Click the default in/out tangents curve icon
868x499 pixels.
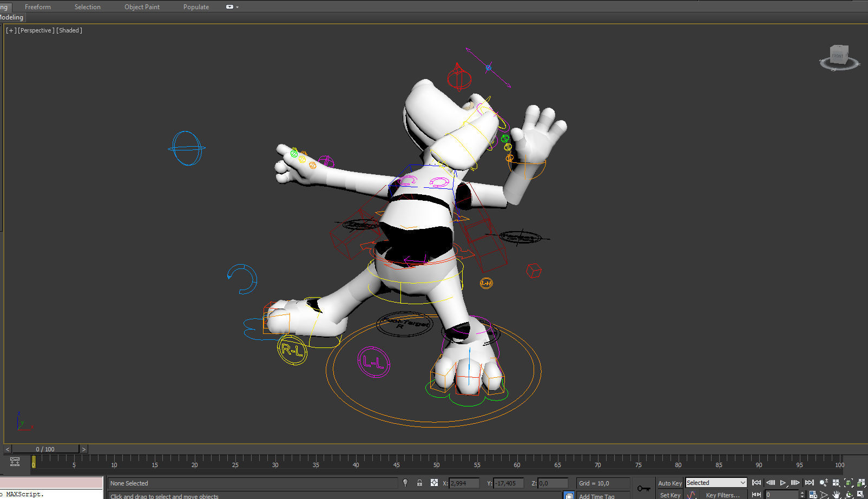[x=692, y=495]
